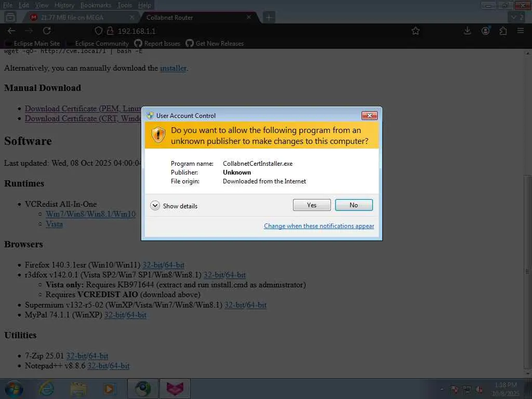532x399 pixels.
Task: Open 'Change when these notifications appear' link
Action: tap(319, 226)
